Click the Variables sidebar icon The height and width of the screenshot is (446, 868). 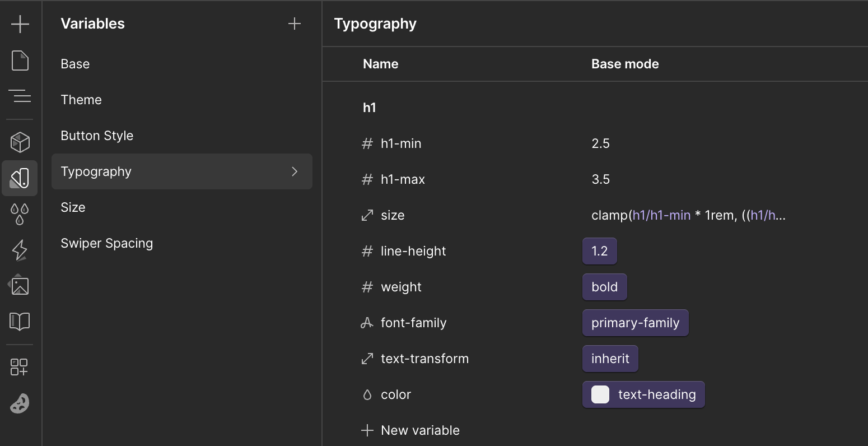click(20, 178)
